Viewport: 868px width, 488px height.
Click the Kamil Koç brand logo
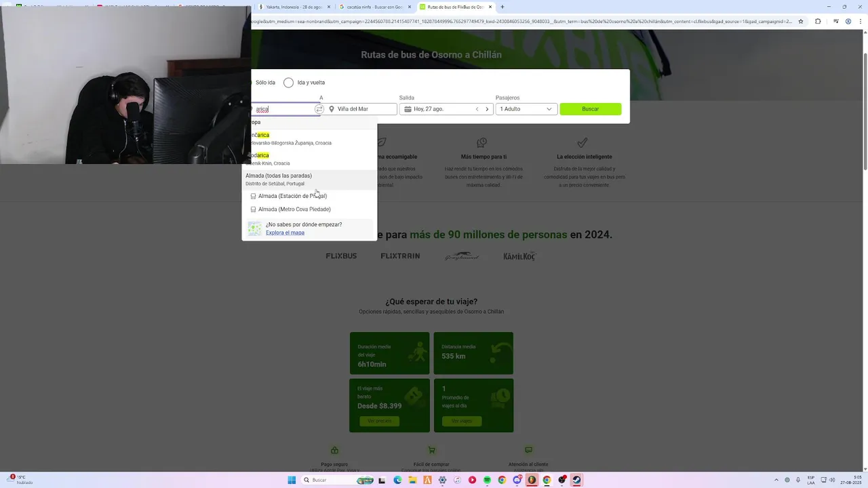pyautogui.click(x=519, y=256)
